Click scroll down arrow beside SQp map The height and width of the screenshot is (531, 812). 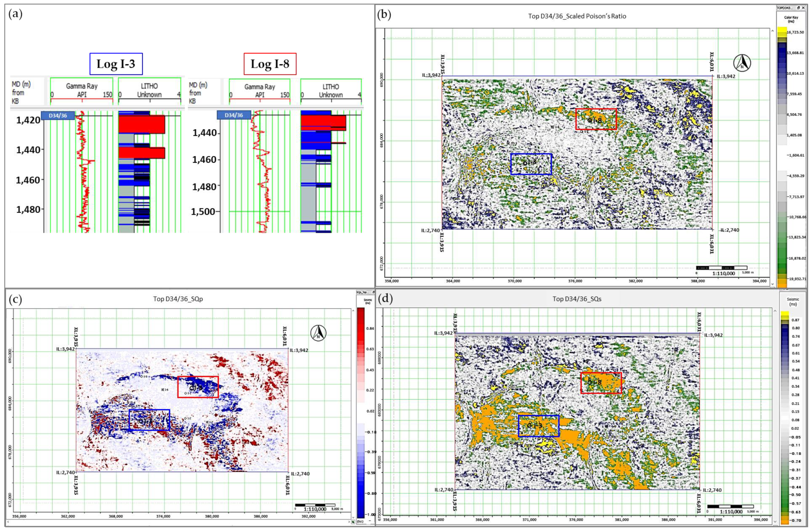click(x=353, y=517)
